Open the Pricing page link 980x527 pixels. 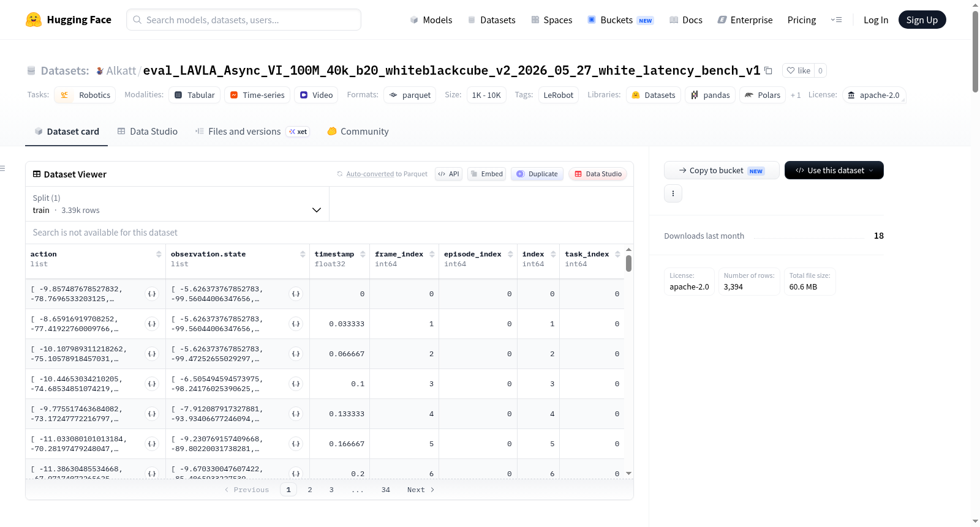pos(802,20)
